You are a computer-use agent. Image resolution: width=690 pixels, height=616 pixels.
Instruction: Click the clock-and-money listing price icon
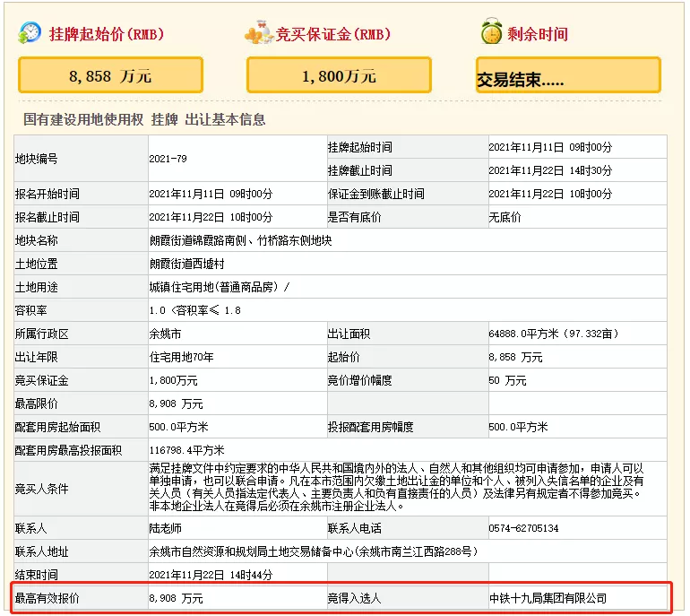tap(30, 32)
